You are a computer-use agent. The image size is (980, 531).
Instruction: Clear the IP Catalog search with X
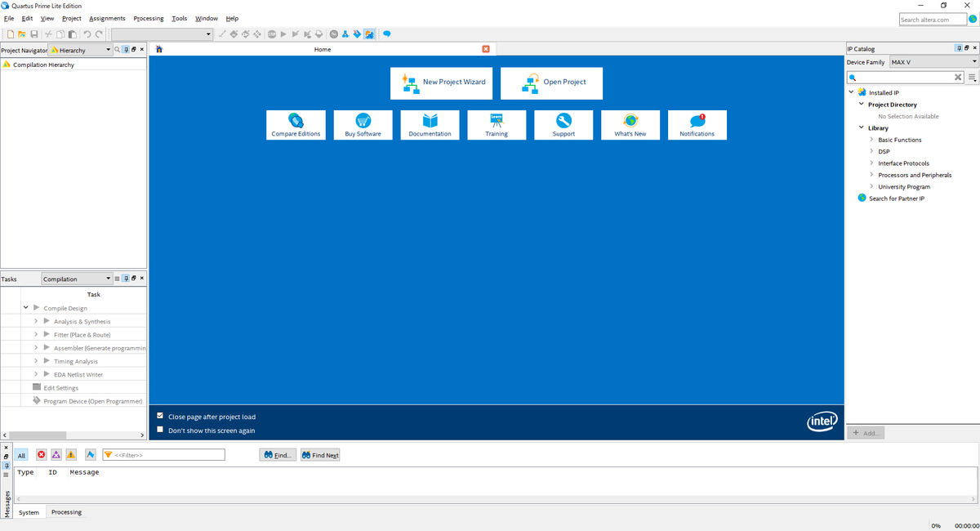click(959, 78)
